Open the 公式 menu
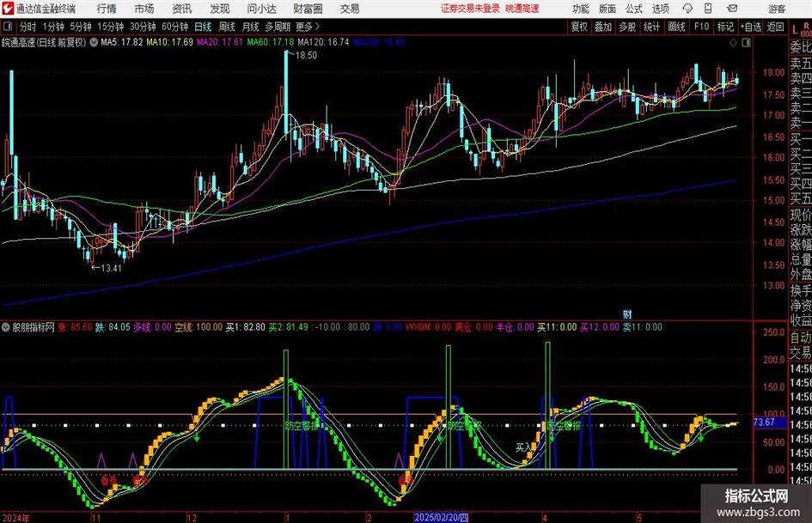The height and width of the screenshot is (523, 812). tap(633, 9)
